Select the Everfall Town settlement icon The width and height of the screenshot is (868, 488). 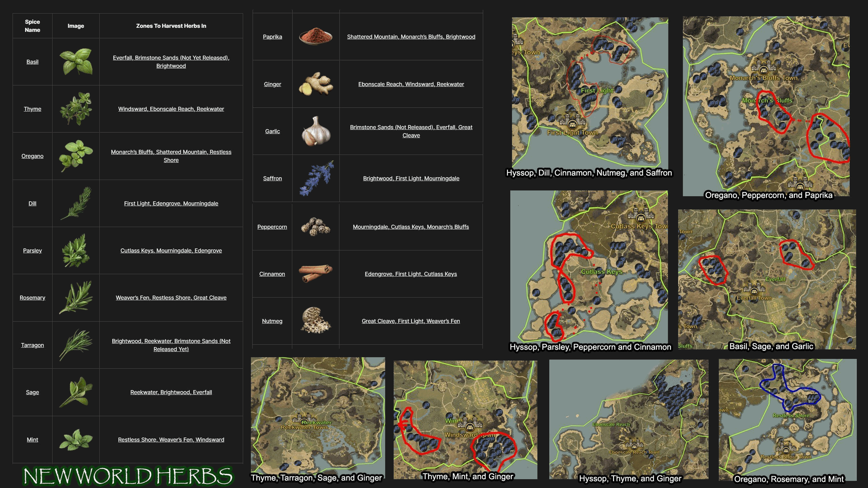754,288
